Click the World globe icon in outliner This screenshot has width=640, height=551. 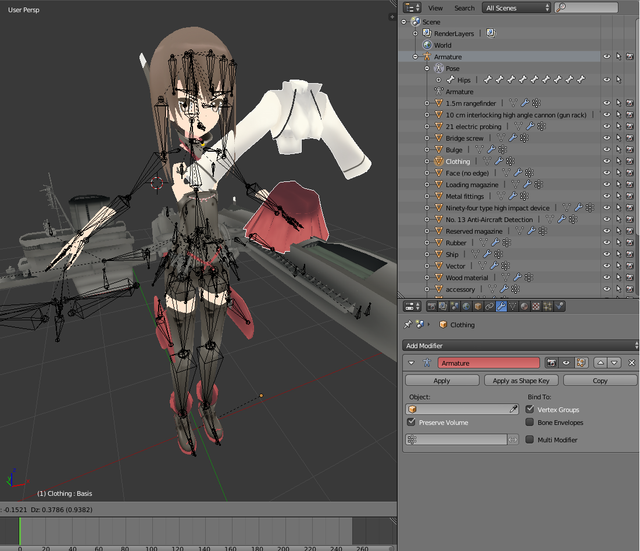pyautogui.click(x=427, y=45)
